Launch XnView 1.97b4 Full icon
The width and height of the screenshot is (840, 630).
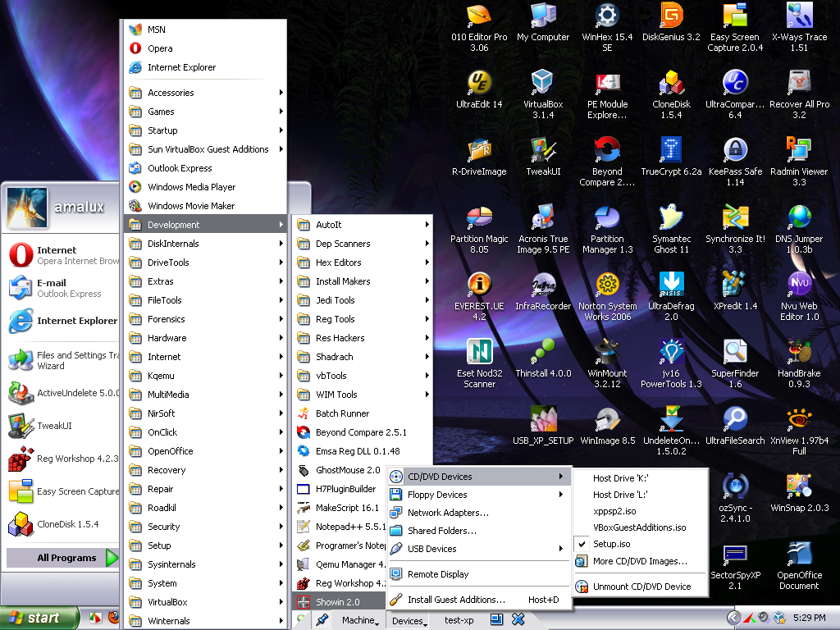(x=799, y=431)
